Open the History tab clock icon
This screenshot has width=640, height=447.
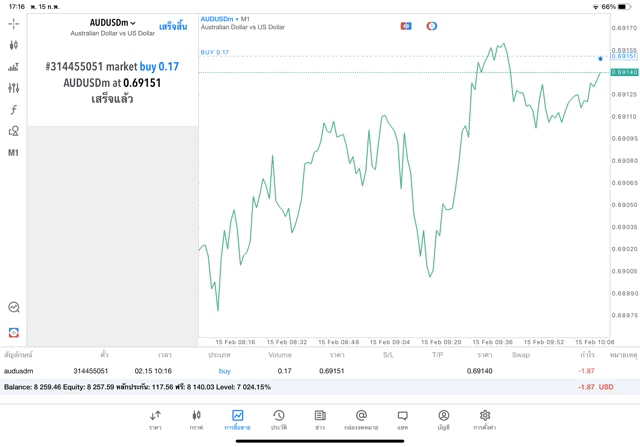coord(278,419)
